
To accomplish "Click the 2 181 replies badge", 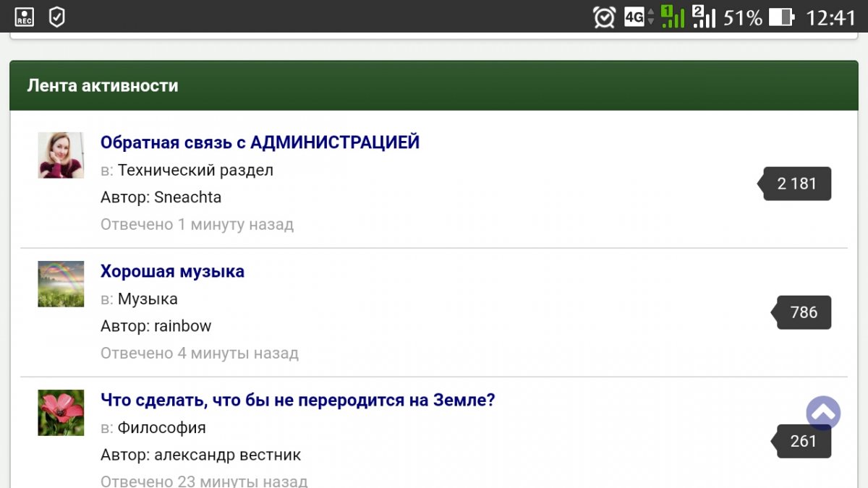I will coord(797,184).
